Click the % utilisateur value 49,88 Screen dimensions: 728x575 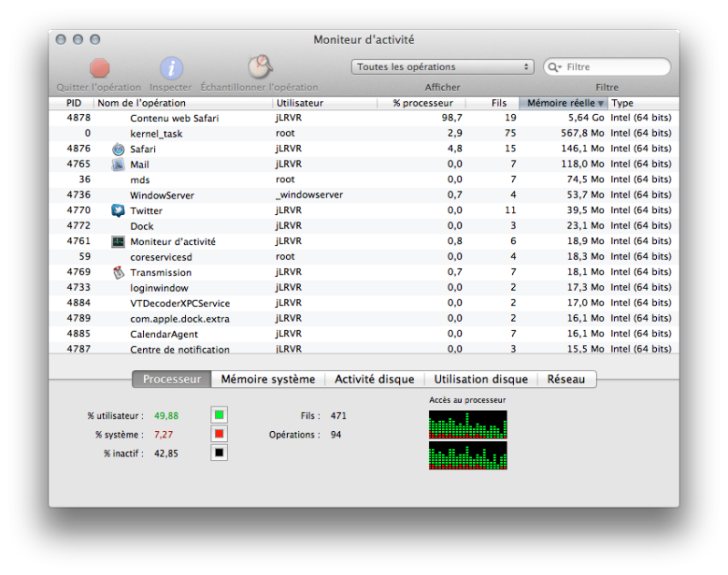(166, 416)
